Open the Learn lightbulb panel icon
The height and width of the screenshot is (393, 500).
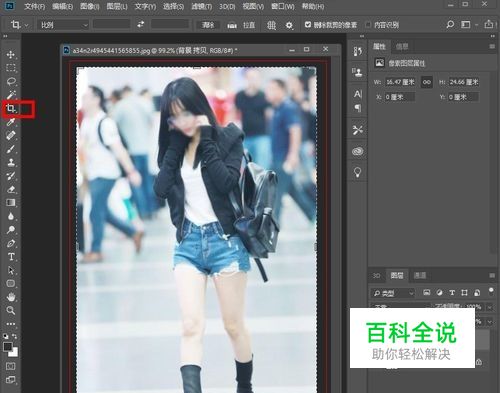[358, 172]
